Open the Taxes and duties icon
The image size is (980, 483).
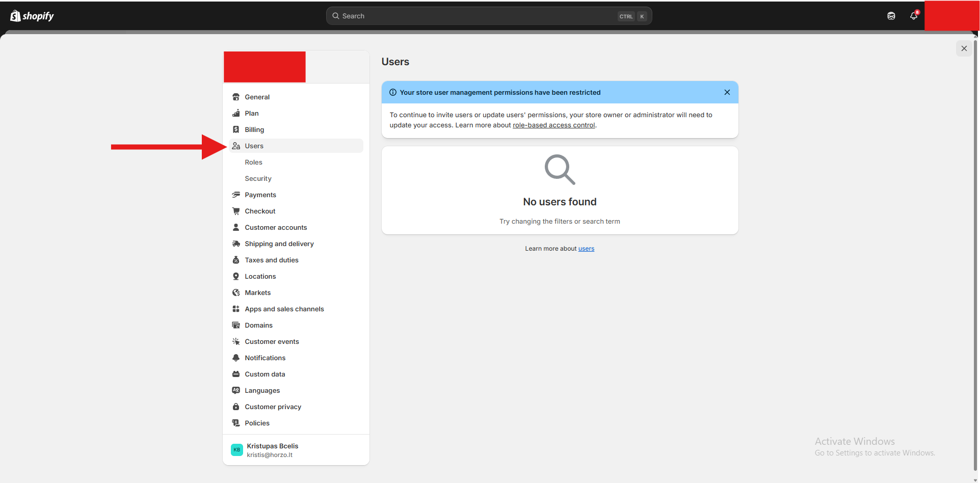coord(236,259)
